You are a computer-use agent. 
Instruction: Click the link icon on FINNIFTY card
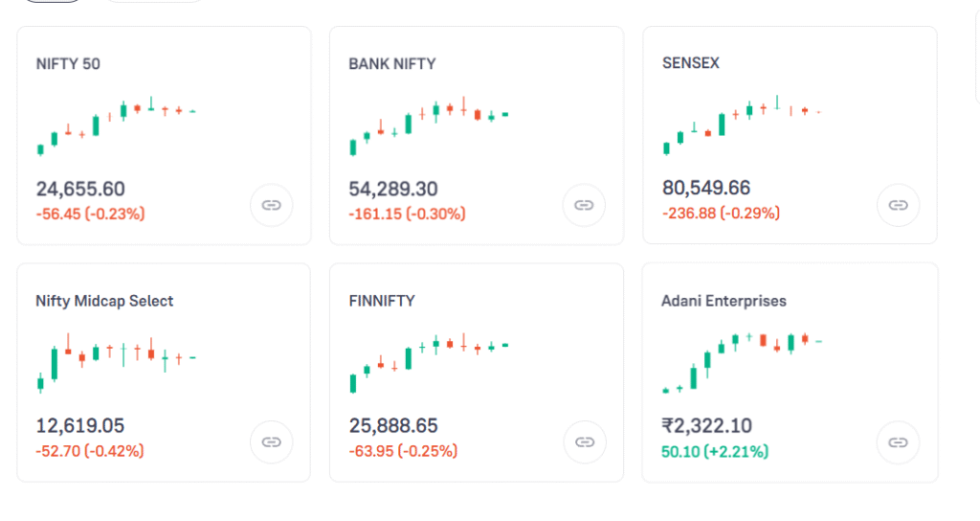click(x=584, y=442)
